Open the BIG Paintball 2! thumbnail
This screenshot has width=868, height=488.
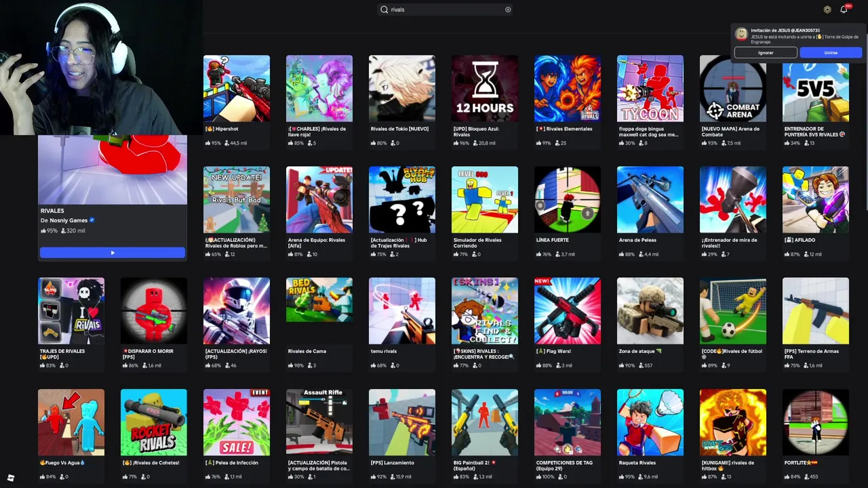pyautogui.click(x=485, y=422)
